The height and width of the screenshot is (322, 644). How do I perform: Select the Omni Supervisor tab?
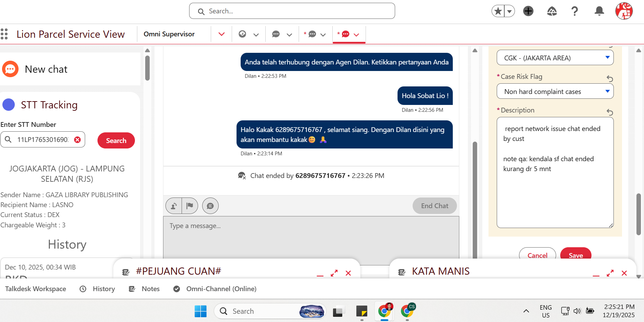point(169,34)
